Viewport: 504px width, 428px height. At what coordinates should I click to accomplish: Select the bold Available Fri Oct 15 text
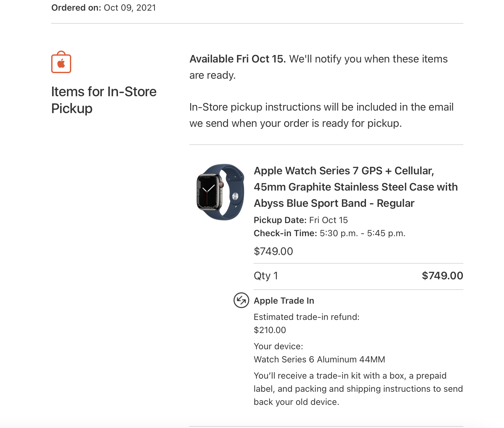pyautogui.click(x=237, y=59)
